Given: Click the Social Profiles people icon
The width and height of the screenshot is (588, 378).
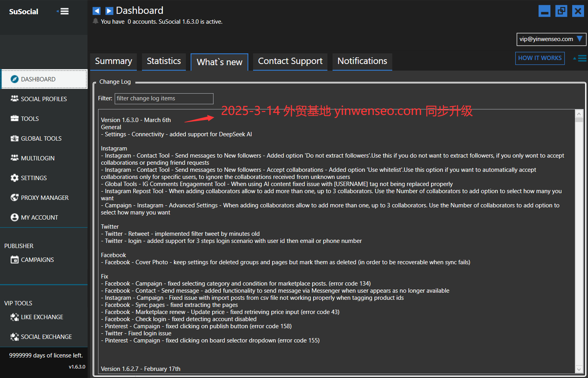Looking at the screenshot, I should [15, 99].
